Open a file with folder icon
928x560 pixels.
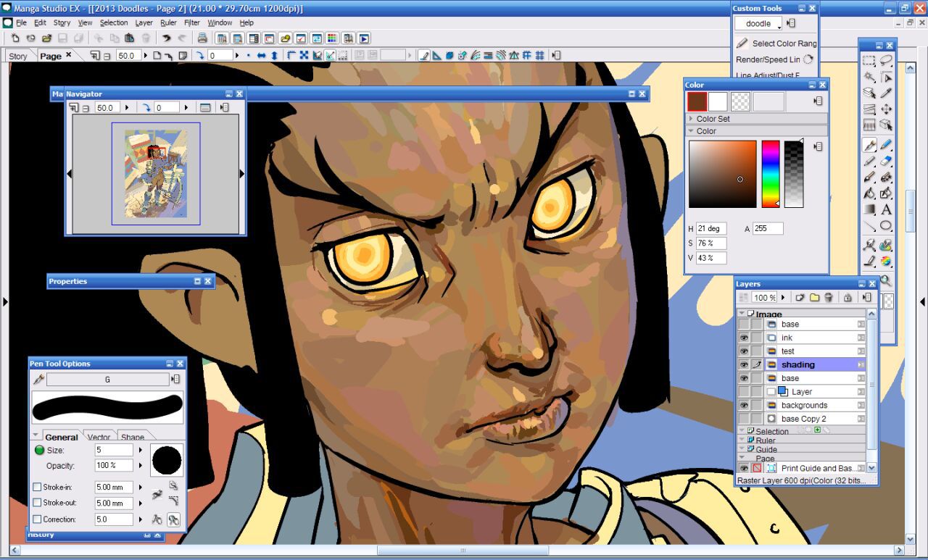pyautogui.click(x=46, y=38)
